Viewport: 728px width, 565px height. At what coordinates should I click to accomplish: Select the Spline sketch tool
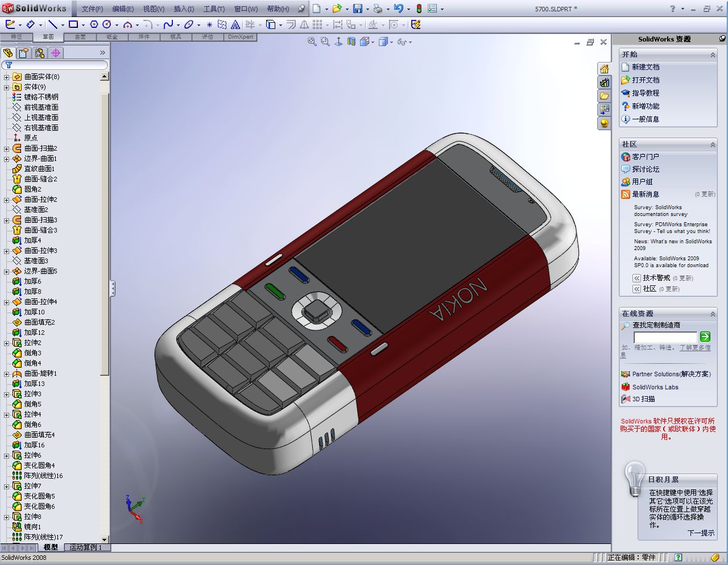(x=168, y=24)
